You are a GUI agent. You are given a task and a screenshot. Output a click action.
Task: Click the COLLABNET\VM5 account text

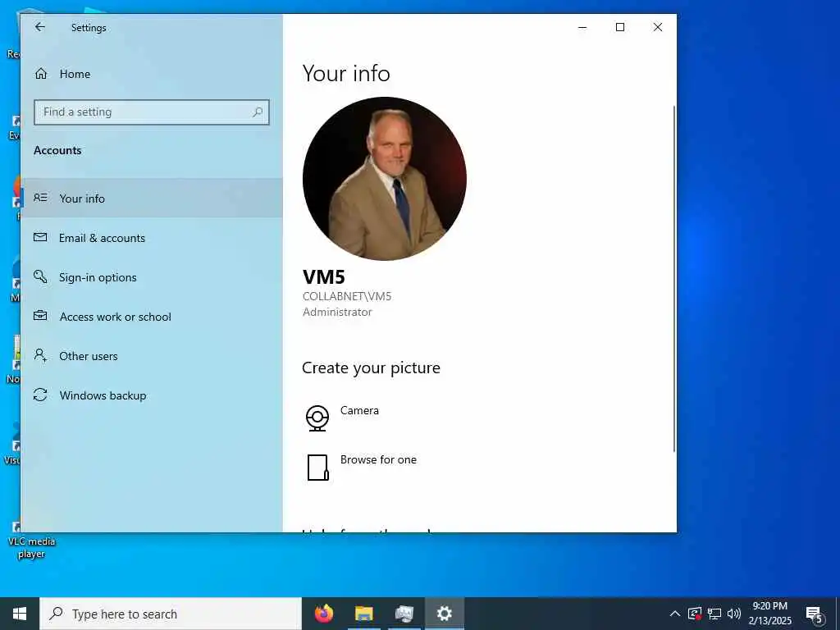point(347,296)
